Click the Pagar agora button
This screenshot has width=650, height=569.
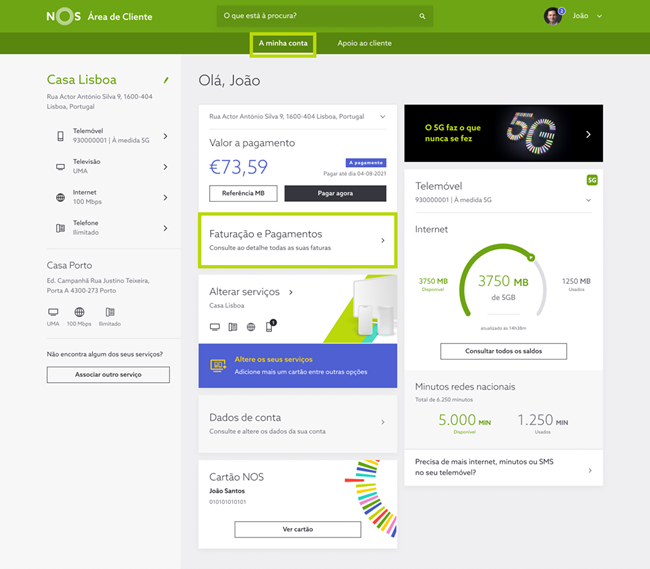(x=335, y=193)
